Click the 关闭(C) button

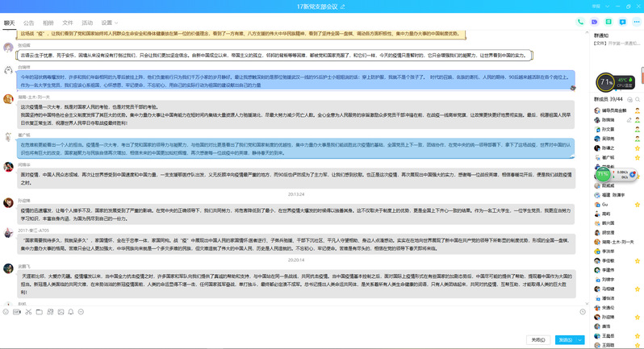538,339
